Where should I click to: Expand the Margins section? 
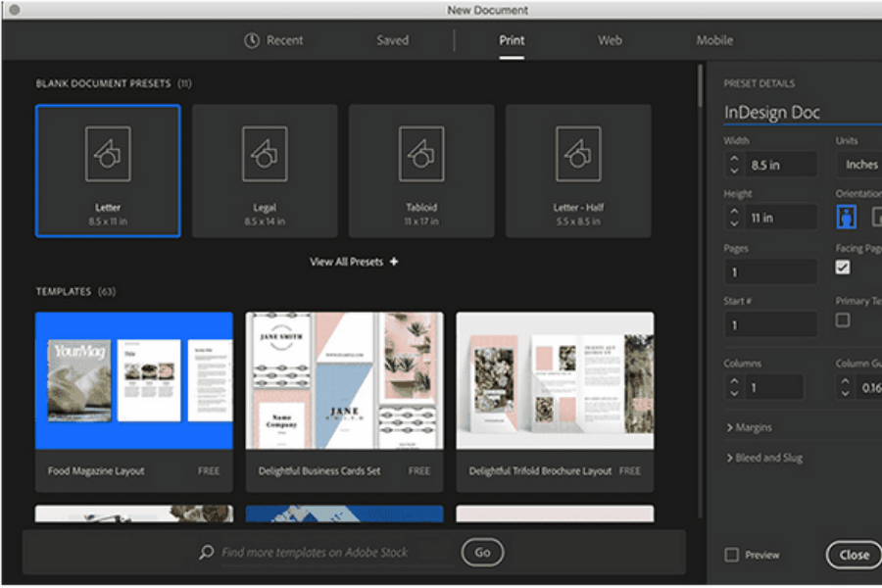(x=749, y=427)
